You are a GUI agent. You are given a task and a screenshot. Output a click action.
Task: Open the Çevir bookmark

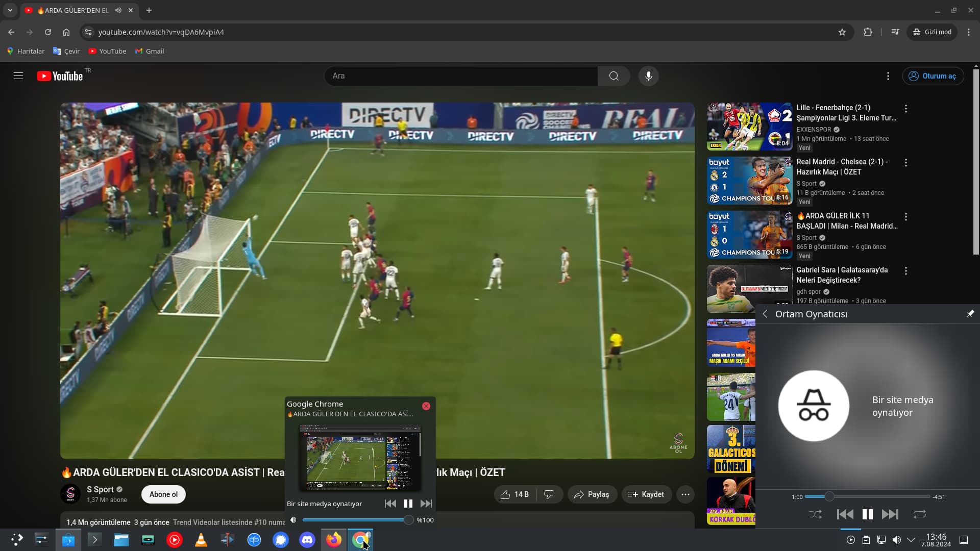click(x=66, y=51)
